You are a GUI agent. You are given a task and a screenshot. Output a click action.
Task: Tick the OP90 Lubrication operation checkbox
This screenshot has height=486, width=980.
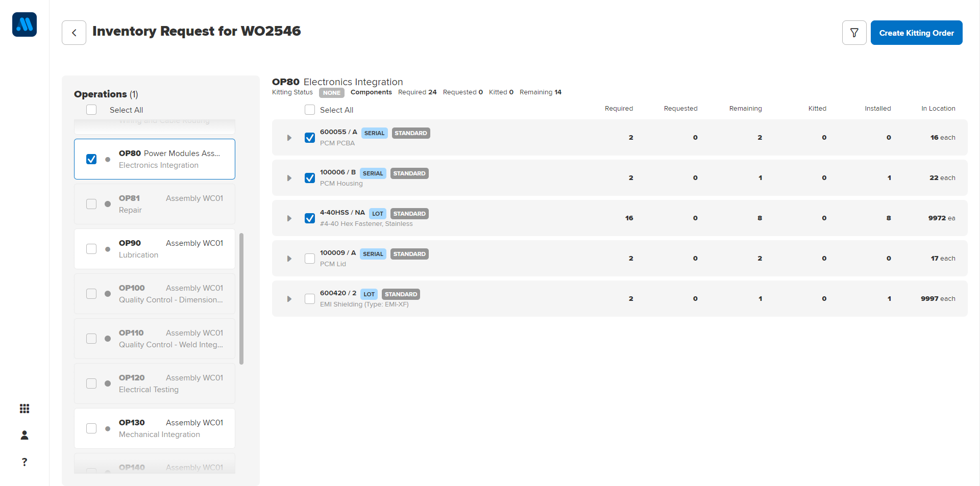tap(91, 249)
